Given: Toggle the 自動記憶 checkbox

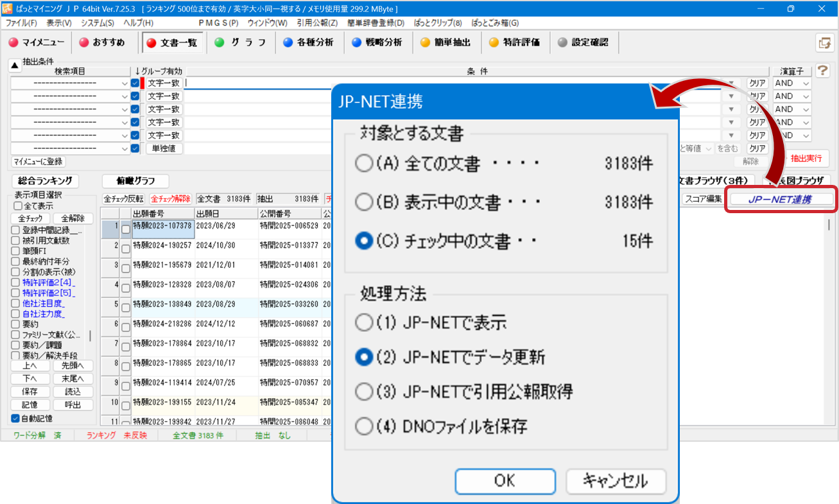Looking at the screenshot, I should point(15,419).
